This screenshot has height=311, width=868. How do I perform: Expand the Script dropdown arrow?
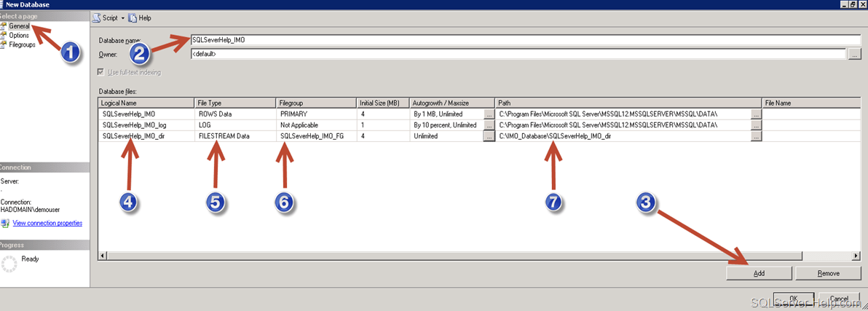click(x=123, y=17)
